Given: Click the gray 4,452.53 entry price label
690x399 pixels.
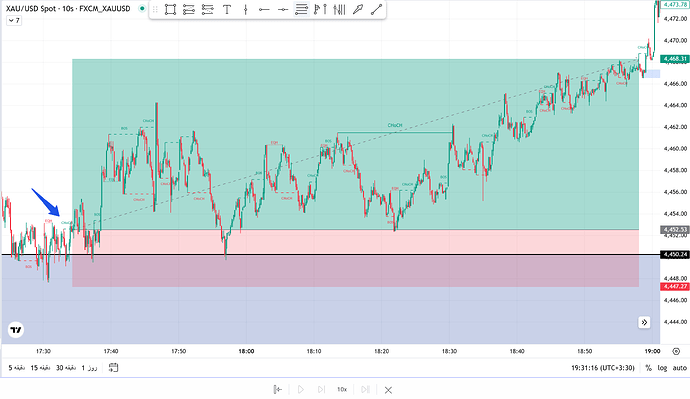Looking at the screenshot, I should pos(675,230).
